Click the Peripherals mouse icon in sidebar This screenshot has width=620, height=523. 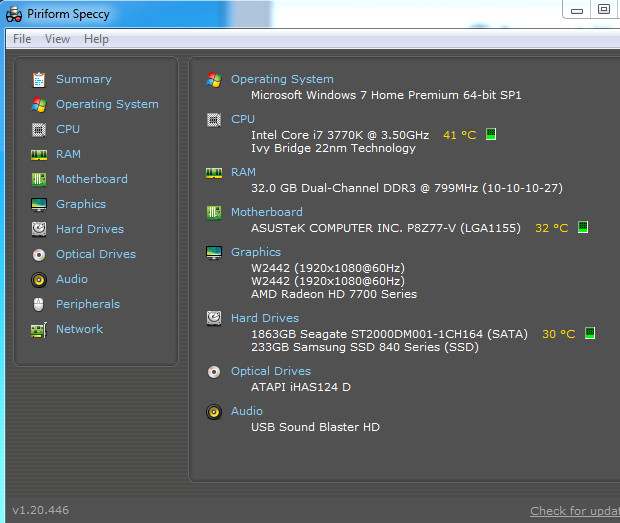pyautogui.click(x=39, y=304)
